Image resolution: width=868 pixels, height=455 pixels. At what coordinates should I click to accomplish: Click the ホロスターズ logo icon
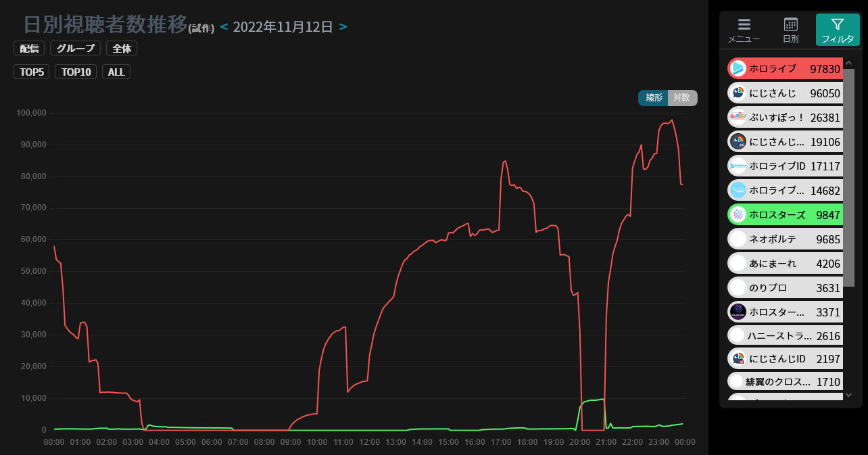(x=738, y=214)
